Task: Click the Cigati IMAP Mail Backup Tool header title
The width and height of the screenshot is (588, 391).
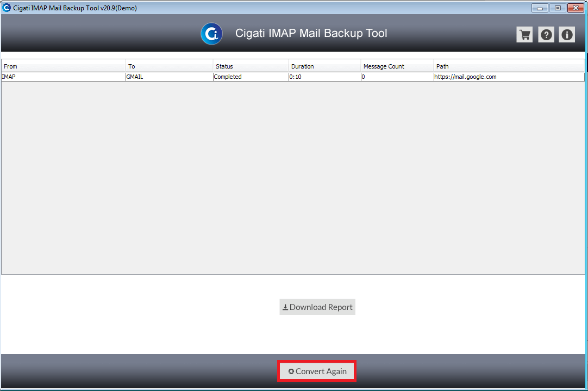Action: [x=311, y=33]
